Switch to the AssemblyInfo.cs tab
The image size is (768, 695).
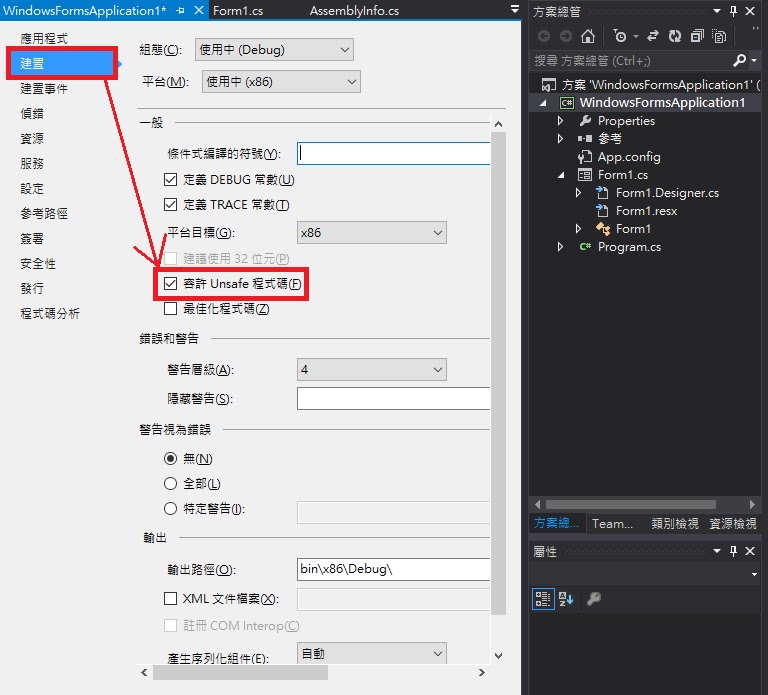pos(354,11)
